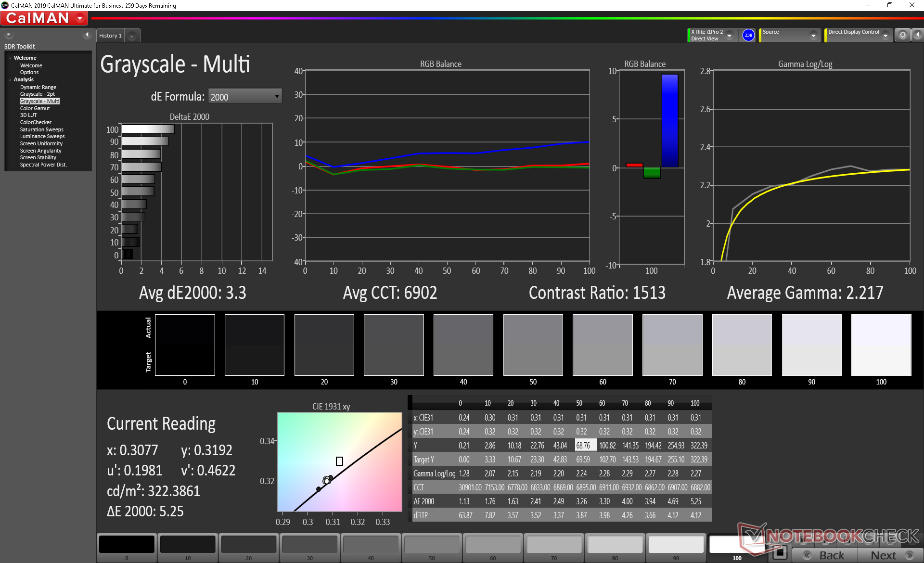Select Saturation Sweeps in the sidebar
The image size is (924, 563).
41,129
